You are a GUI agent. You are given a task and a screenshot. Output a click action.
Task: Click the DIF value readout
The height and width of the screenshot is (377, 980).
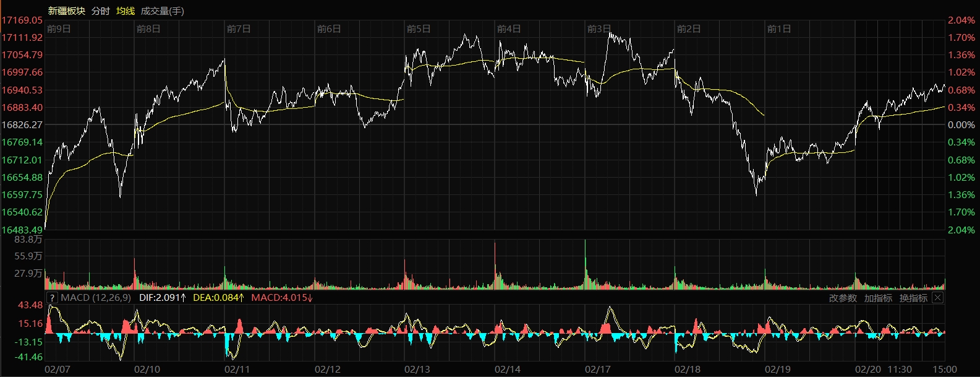coord(163,298)
